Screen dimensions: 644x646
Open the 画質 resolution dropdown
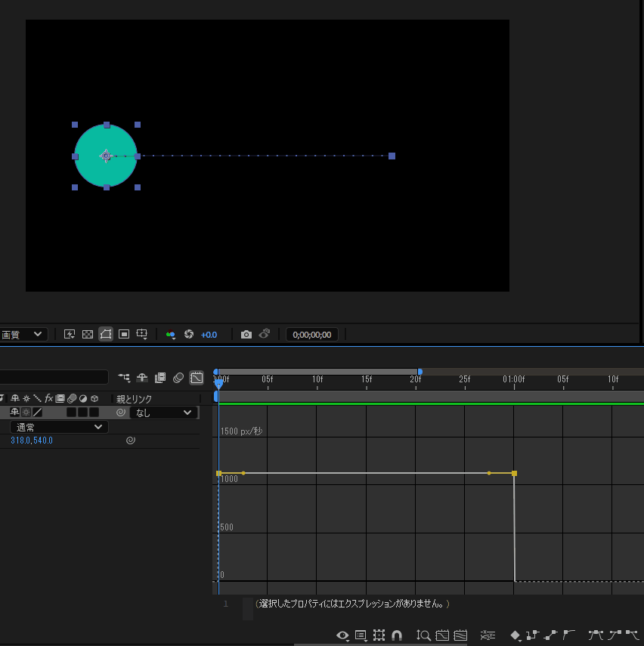(x=23, y=334)
